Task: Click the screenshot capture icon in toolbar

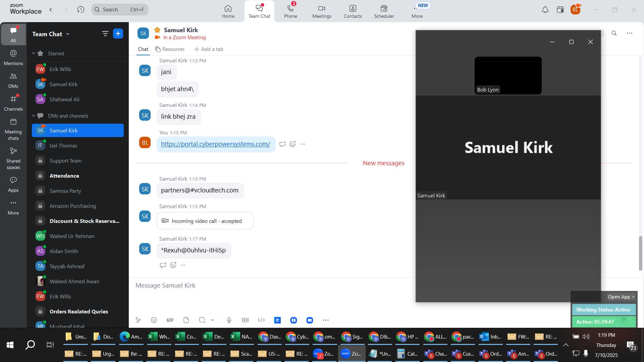Action: pyautogui.click(x=202, y=320)
